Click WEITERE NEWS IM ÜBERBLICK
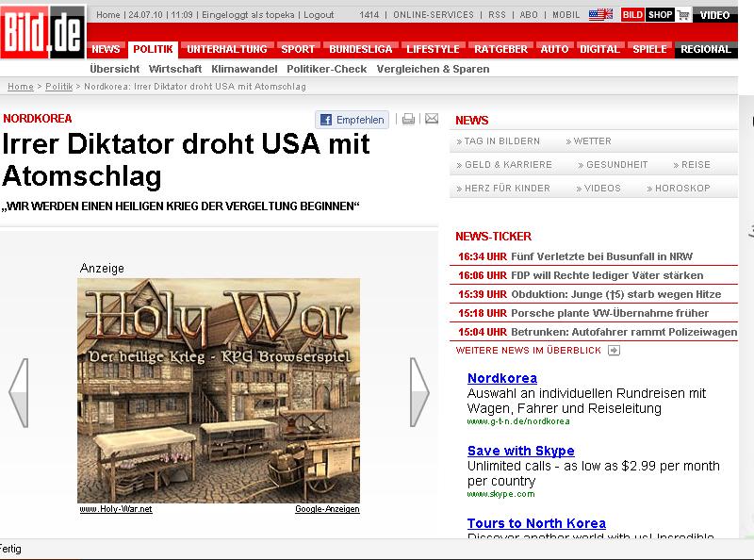 [x=528, y=351]
